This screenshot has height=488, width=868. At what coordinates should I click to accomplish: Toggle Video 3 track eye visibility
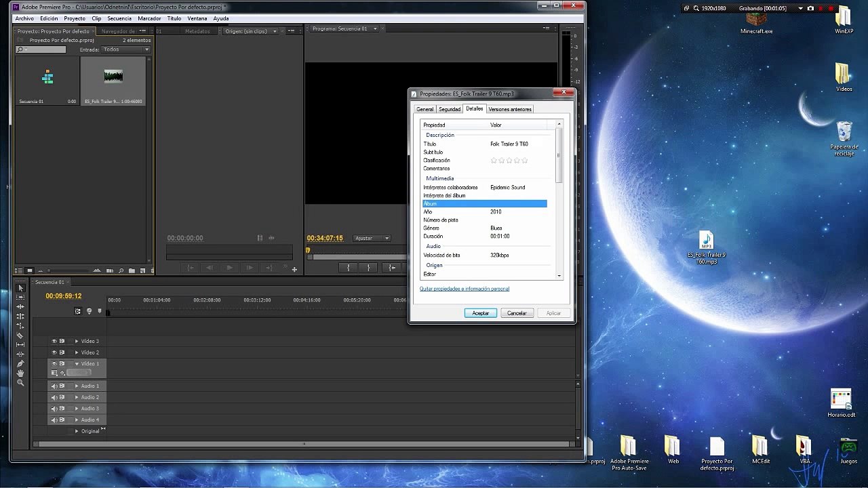coord(54,341)
